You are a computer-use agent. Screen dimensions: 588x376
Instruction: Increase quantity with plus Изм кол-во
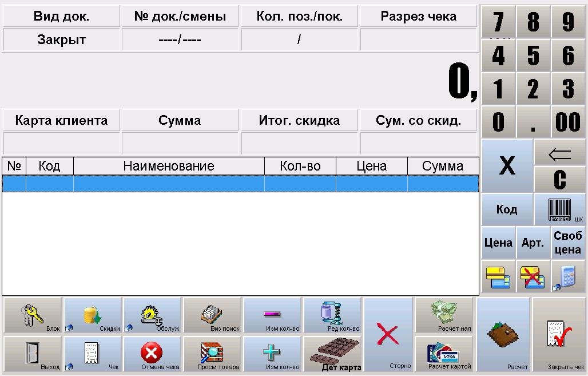pyautogui.click(x=272, y=354)
